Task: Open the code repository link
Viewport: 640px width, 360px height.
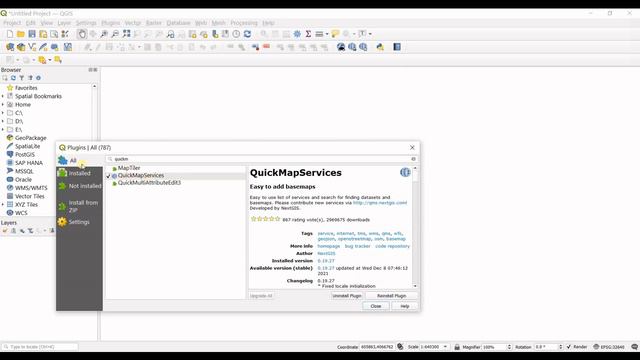Action: coord(392,246)
